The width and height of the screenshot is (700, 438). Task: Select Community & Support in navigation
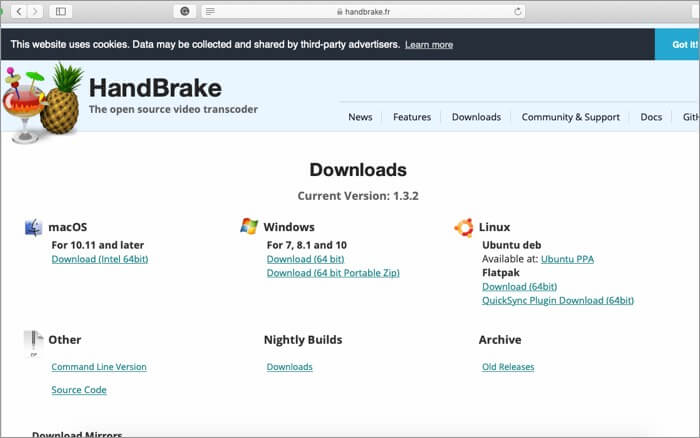pos(570,117)
